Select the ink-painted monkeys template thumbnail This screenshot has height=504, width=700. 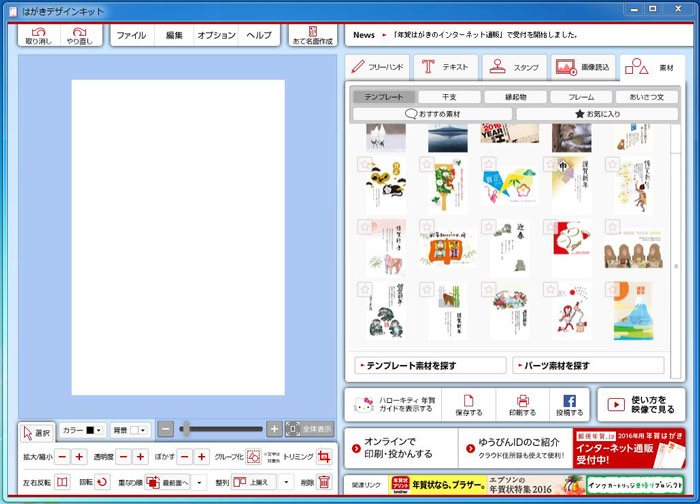tap(386, 311)
